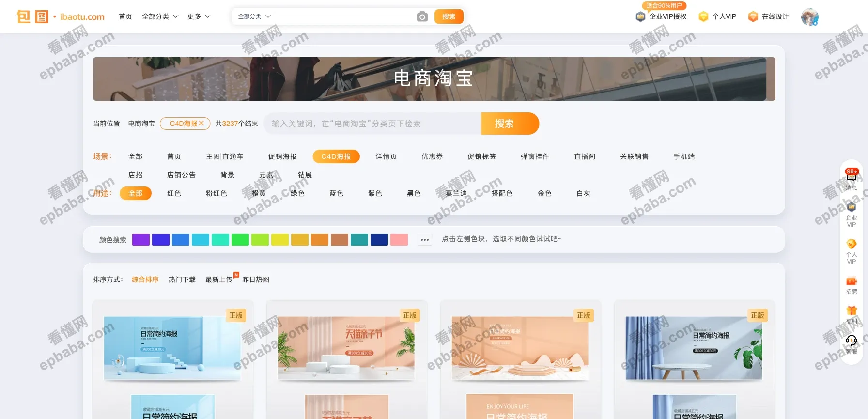Pick the teal color swatch

click(359, 240)
